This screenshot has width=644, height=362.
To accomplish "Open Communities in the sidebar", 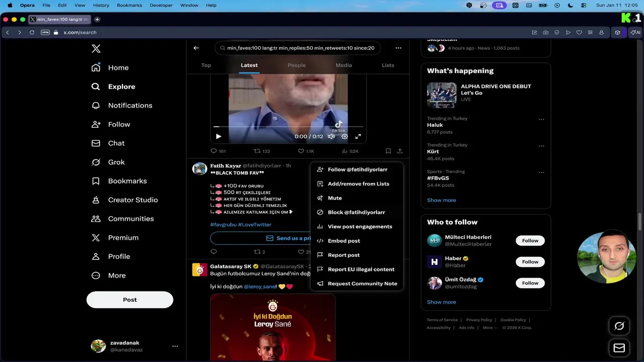I will [x=122, y=219].
